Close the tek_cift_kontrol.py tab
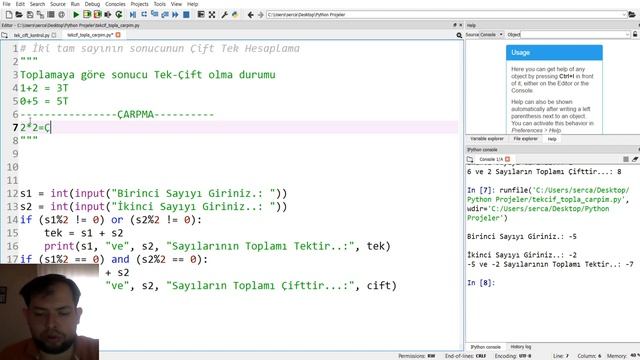 pos(54,35)
